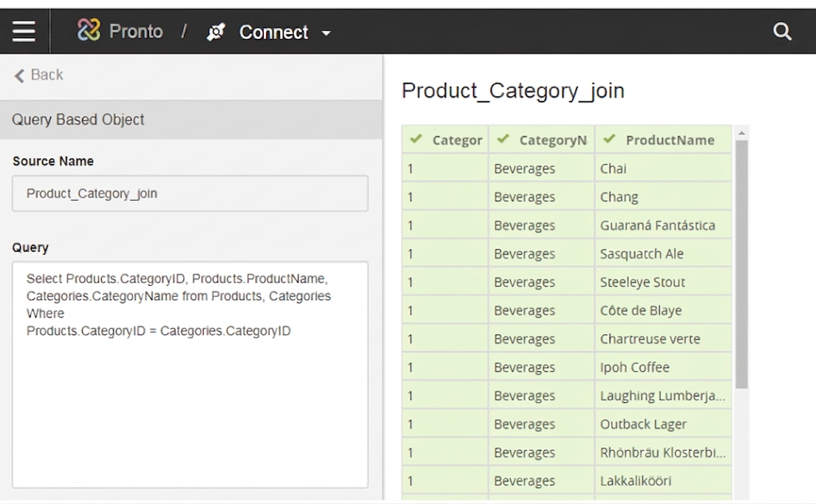The height and width of the screenshot is (504, 816).
Task: Click the Source Name label
Action: point(53,162)
